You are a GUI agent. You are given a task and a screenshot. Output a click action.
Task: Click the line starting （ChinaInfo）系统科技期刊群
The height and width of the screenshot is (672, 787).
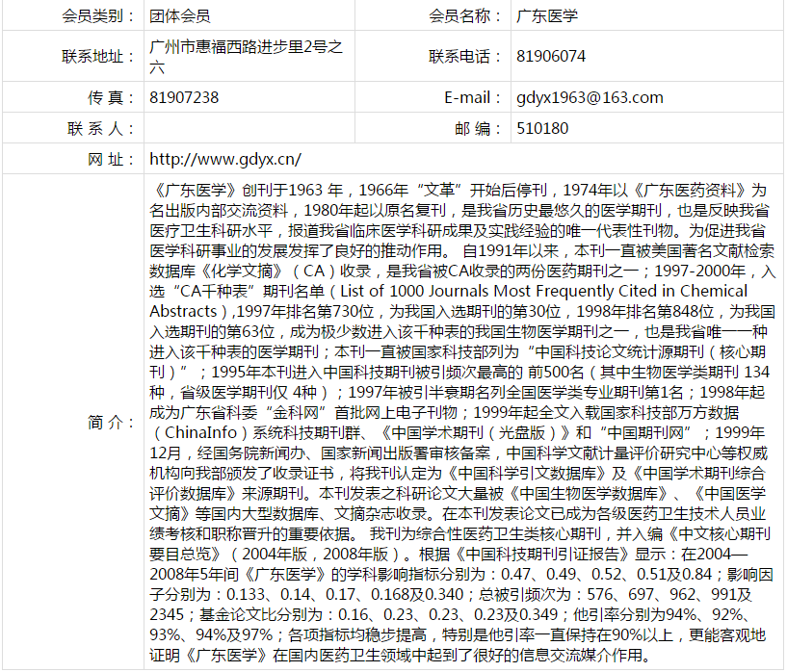458,432
